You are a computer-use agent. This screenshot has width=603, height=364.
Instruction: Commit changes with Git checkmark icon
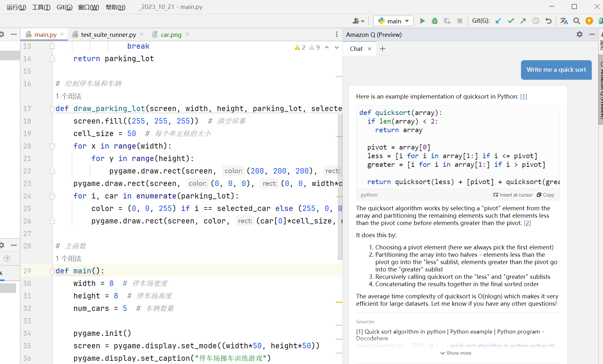[x=511, y=21]
